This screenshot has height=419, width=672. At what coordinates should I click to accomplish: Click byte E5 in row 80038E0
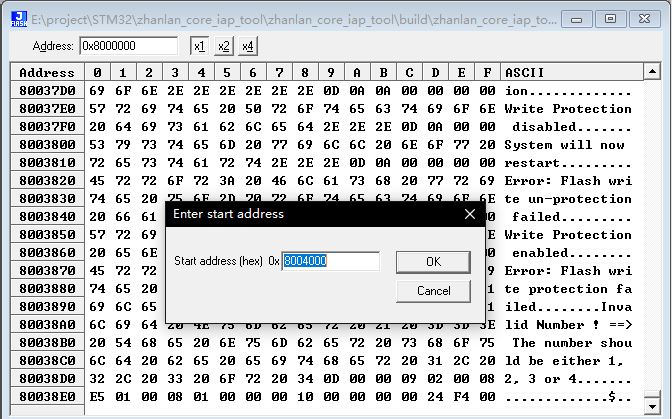(x=97, y=397)
